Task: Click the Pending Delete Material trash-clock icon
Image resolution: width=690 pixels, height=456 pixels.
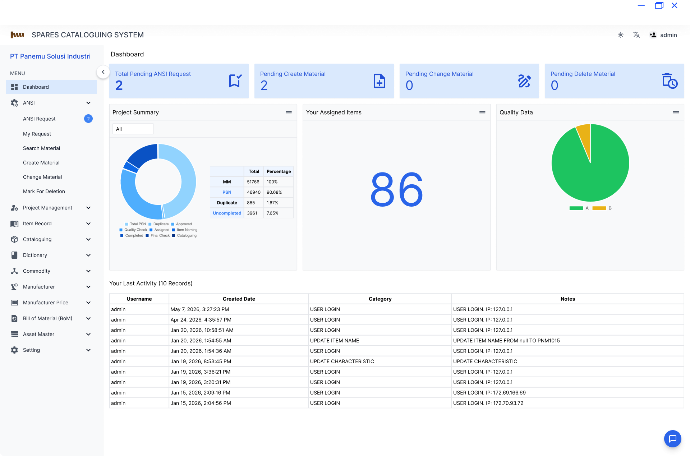Action: 669,81
